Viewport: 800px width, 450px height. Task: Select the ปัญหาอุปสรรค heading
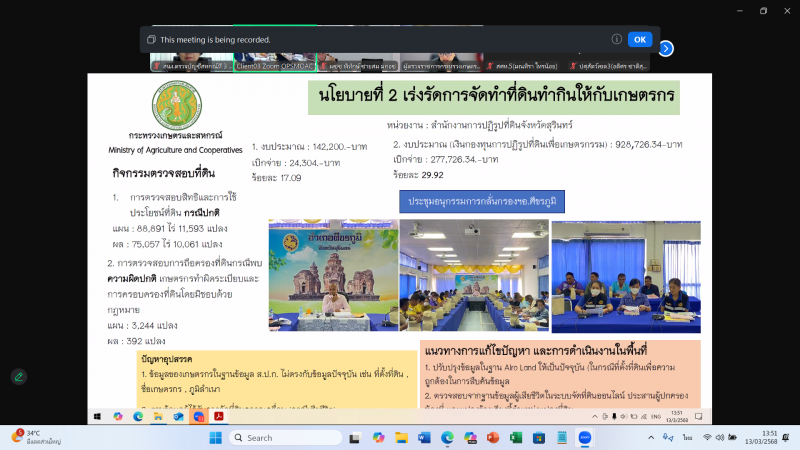[167, 359]
